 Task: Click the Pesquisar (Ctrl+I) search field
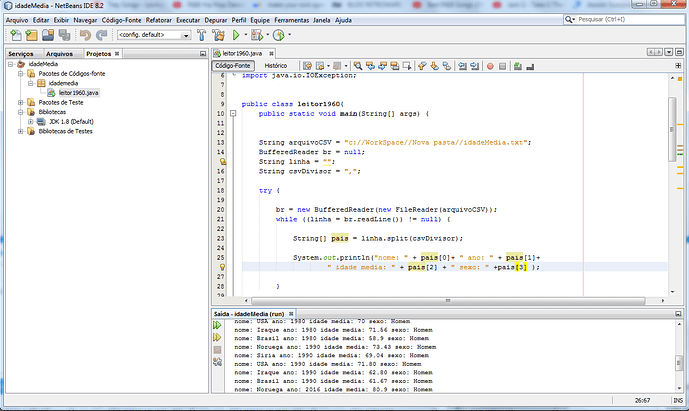(x=624, y=20)
